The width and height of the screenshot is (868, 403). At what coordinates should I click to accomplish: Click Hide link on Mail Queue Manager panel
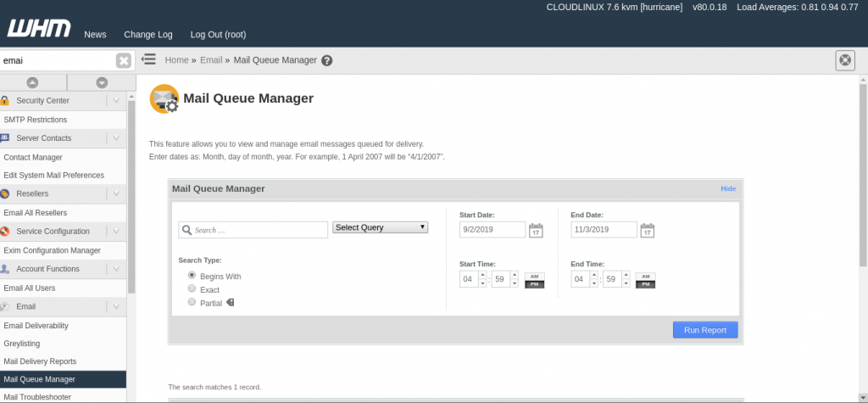[728, 189]
